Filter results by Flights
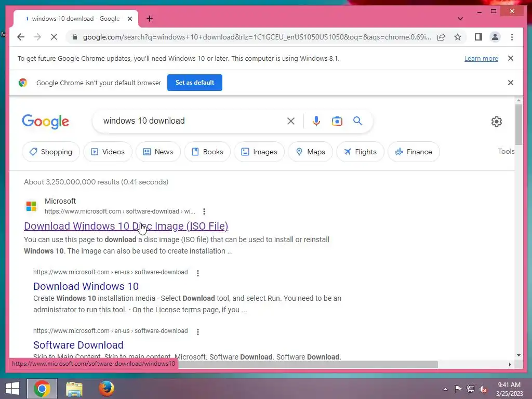The image size is (532, 399). [x=361, y=152]
